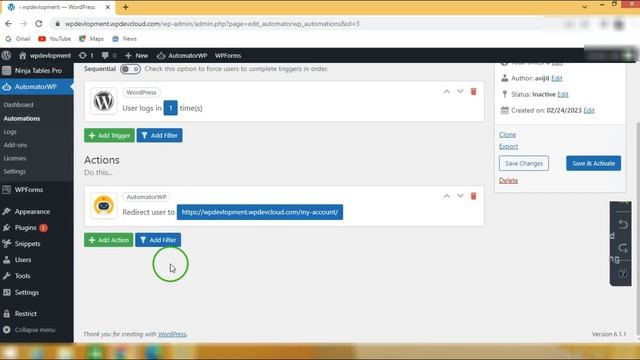This screenshot has height=360, width=640.
Task: Move the WordPress trigger up
Action: click(x=447, y=92)
